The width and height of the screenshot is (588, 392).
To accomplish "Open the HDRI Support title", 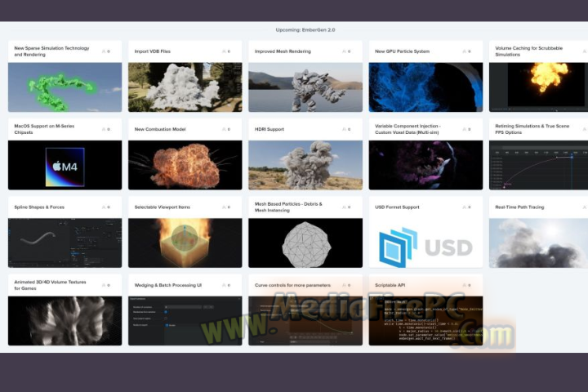I will pos(269,129).
